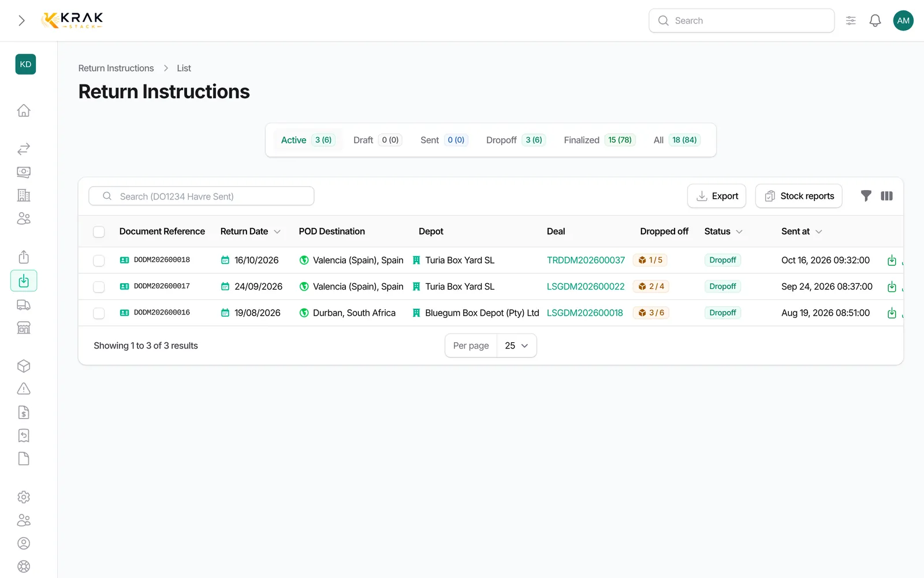Click the table filter funnel icon
The width and height of the screenshot is (924, 578).
pos(866,196)
